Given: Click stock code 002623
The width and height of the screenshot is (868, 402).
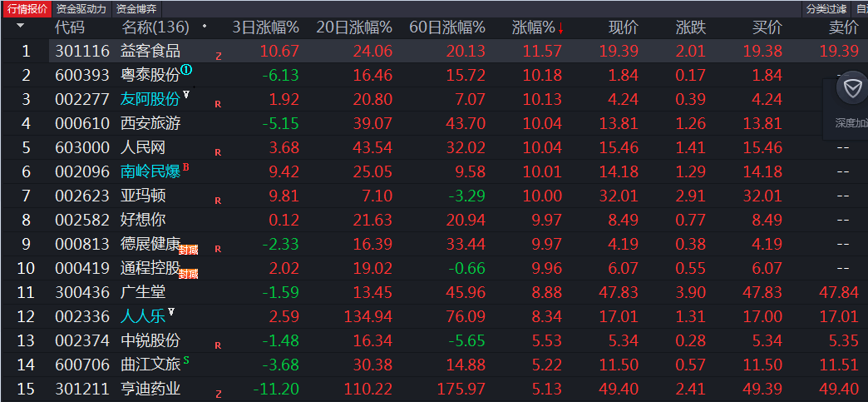Looking at the screenshot, I should tap(82, 196).
